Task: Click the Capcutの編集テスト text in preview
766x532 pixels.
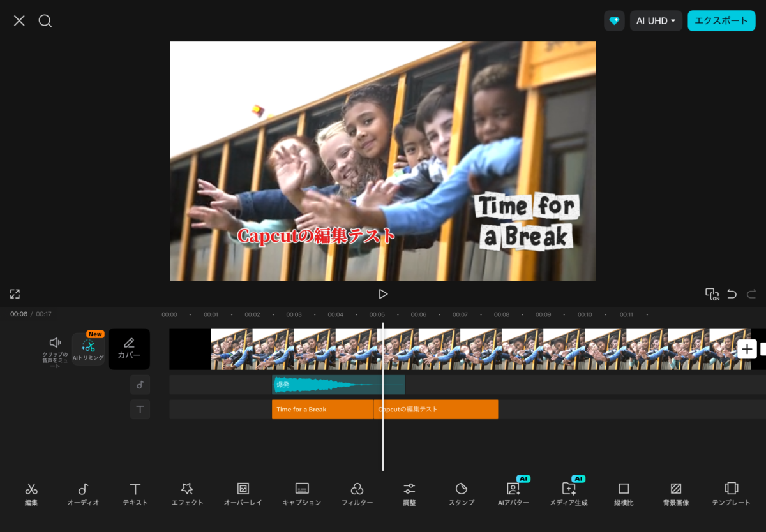Action: (317, 235)
